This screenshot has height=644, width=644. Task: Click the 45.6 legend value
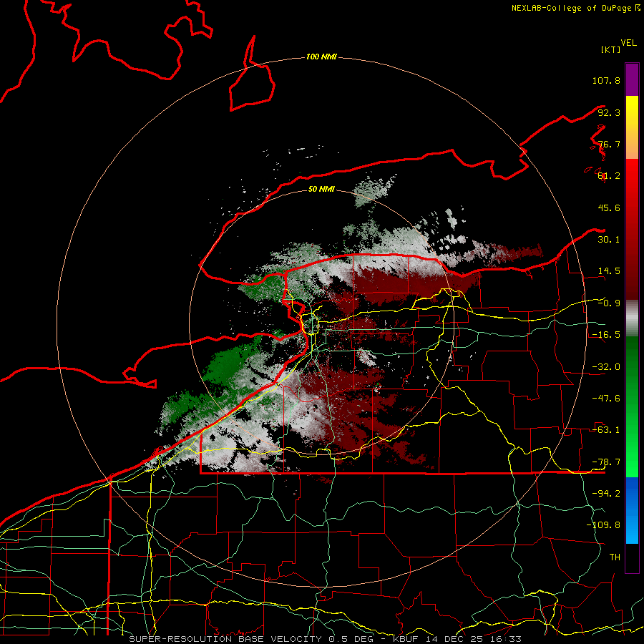point(609,208)
